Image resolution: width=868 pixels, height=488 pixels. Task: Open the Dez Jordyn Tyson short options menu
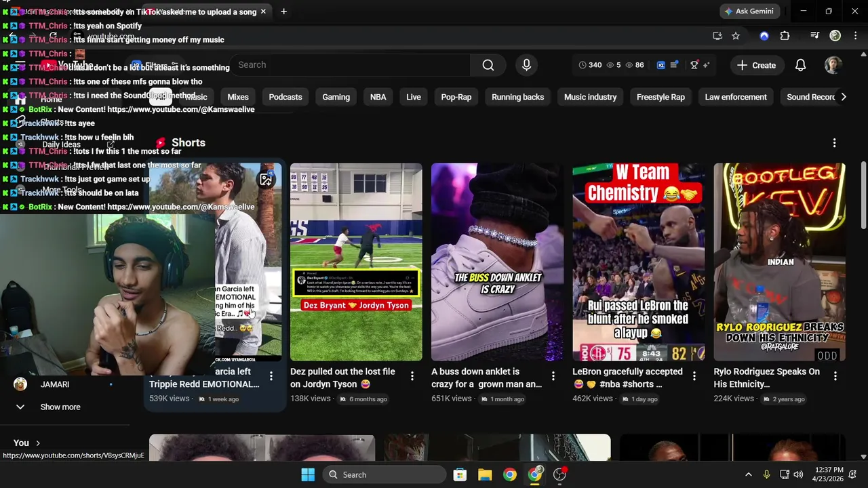412,376
